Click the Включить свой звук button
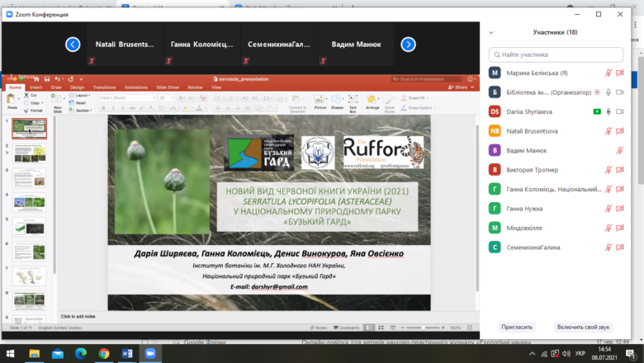This screenshot has width=644, height=363. (583, 327)
